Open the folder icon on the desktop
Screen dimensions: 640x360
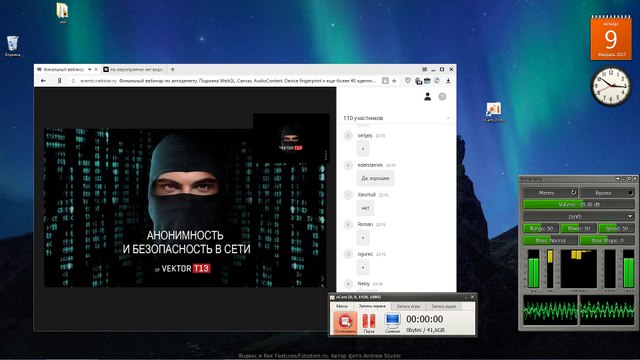62,12
